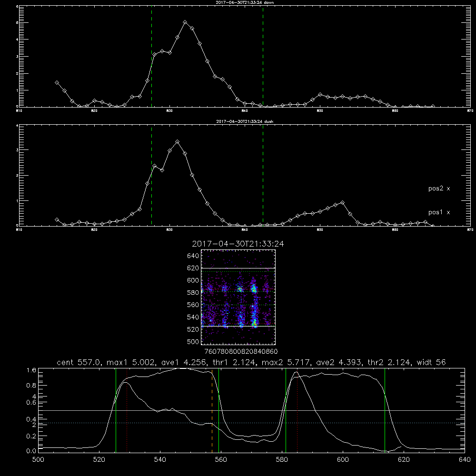Click x-axis label "540" of the profile plot
This screenshot has width=476, height=476.
tap(160, 460)
